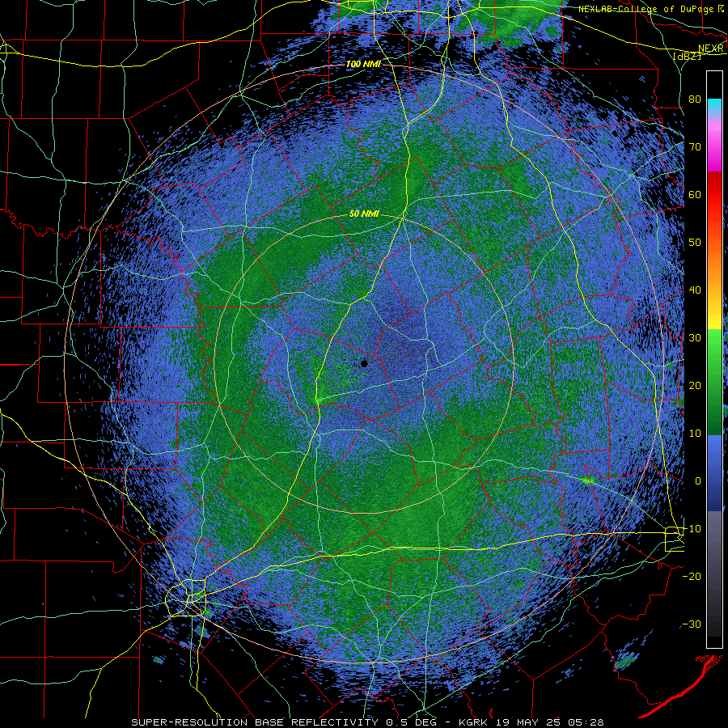Click the 0 value on the dBZ scale
This screenshot has height=728, width=728.
click(x=698, y=481)
